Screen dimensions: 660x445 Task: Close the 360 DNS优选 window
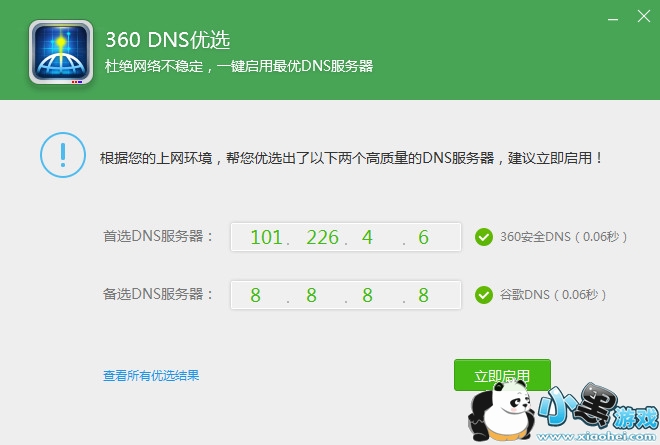(644, 16)
